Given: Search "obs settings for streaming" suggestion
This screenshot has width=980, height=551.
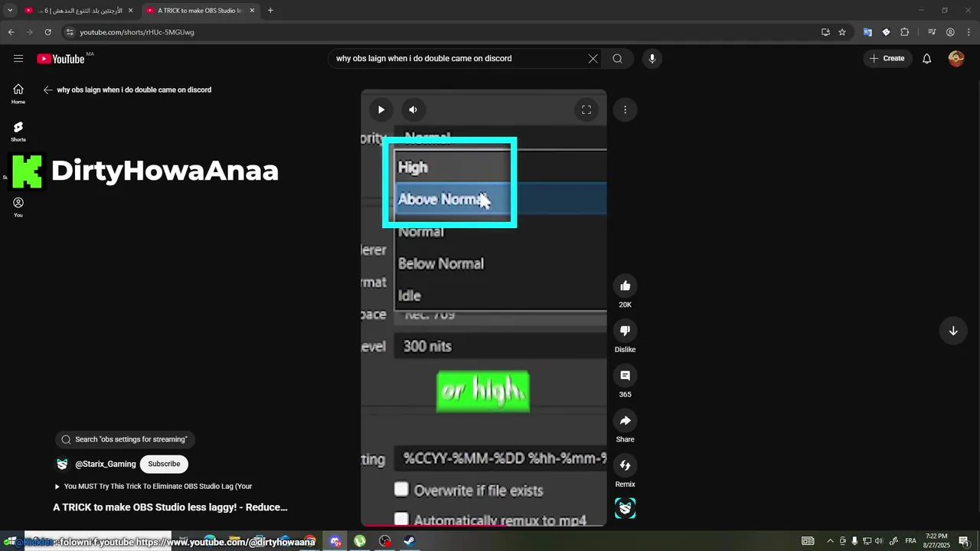Looking at the screenshot, I should click(125, 439).
